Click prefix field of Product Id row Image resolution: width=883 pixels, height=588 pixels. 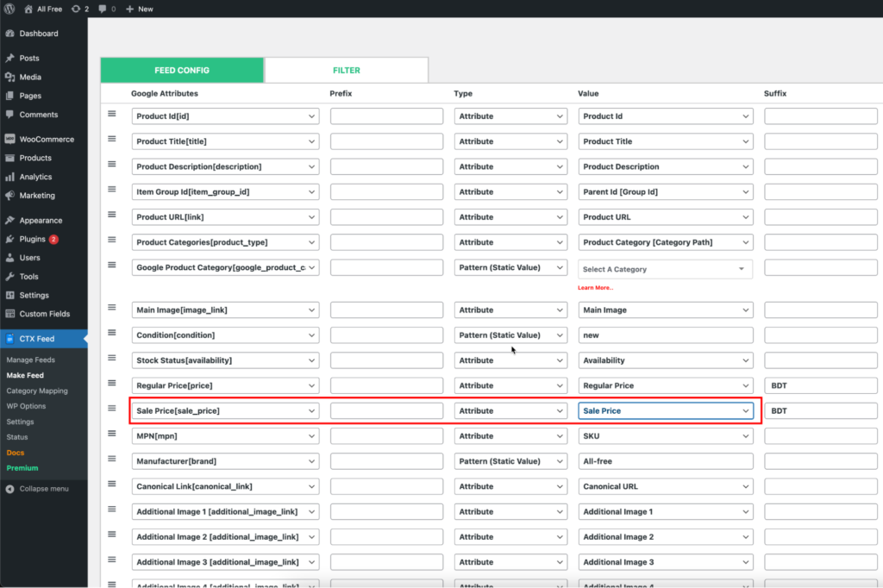(387, 116)
